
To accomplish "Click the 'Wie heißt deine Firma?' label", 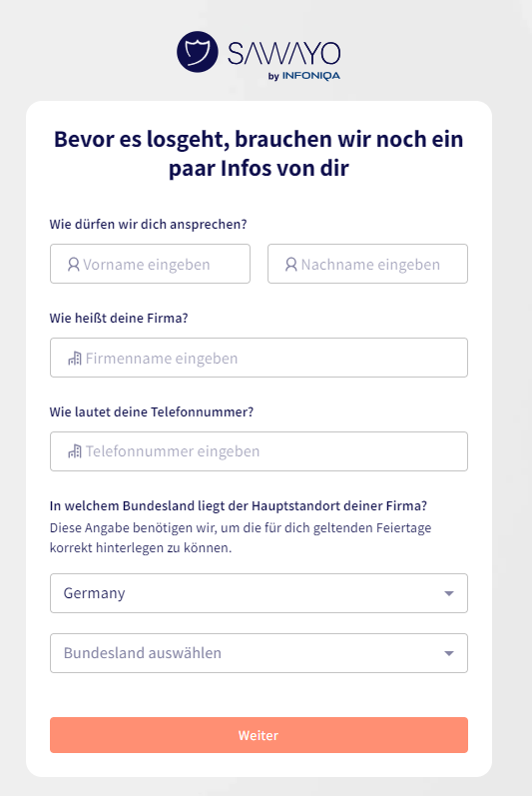I will click(x=119, y=319).
